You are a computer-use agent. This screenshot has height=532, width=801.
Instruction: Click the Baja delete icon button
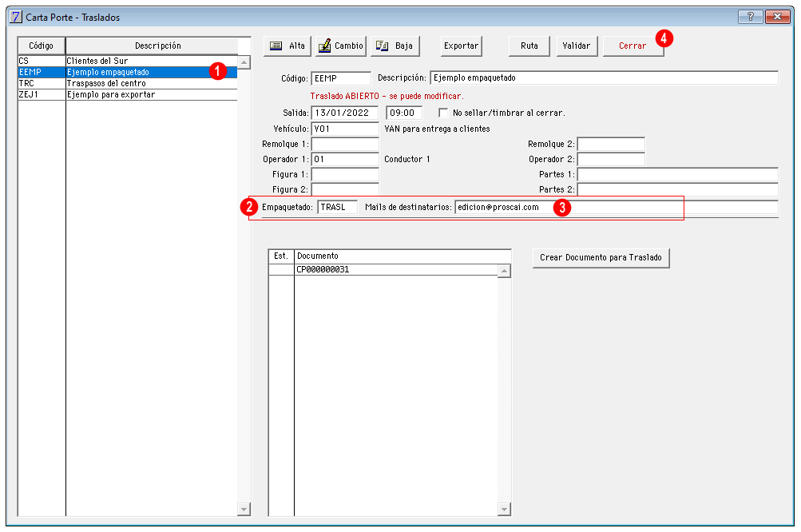pos(382,46)
